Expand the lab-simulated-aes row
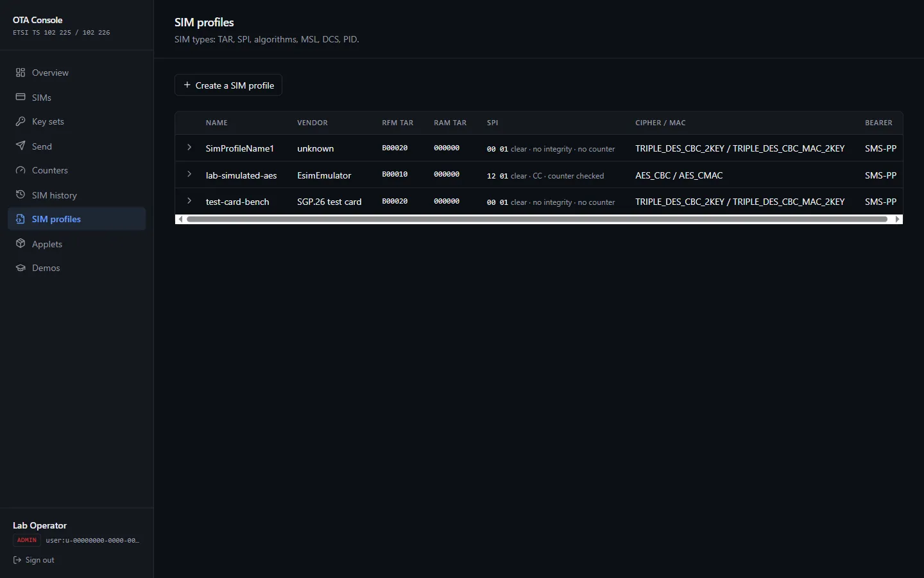The width and height of the screenshot is (924, 578). pos(189,174)
